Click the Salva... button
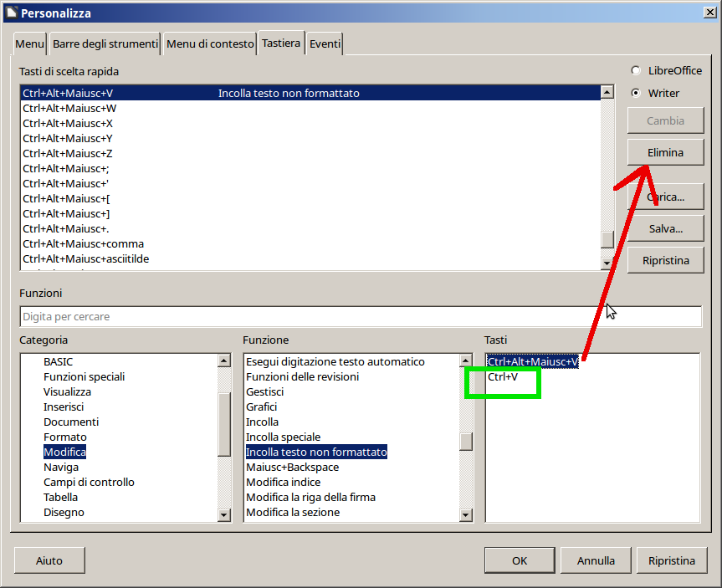This screenshot has height=588, width=722. point(665,229)
